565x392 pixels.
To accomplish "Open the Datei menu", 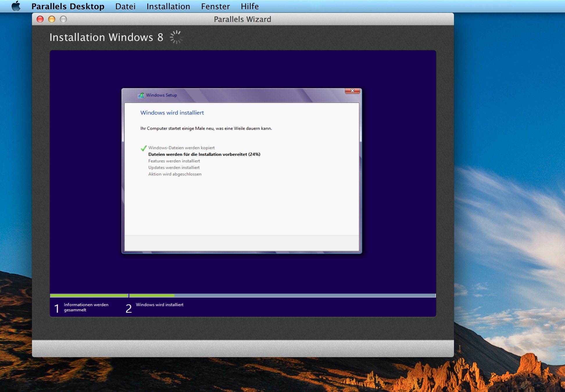I will (x=125, y=6).
